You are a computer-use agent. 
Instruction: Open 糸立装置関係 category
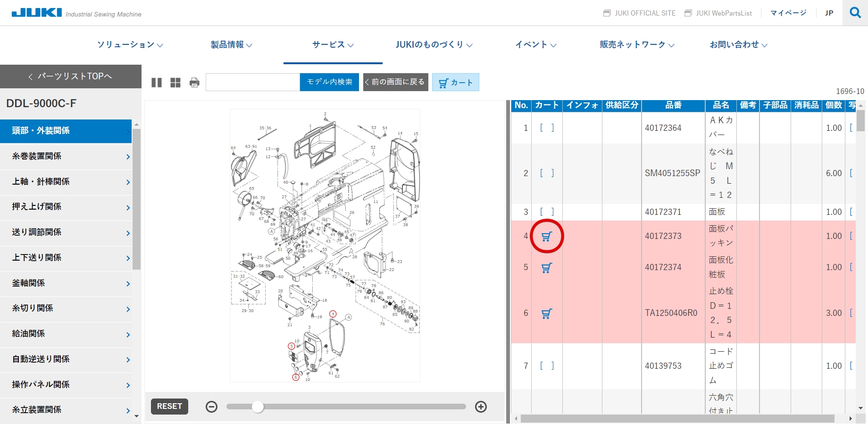[x=66, y=410]
